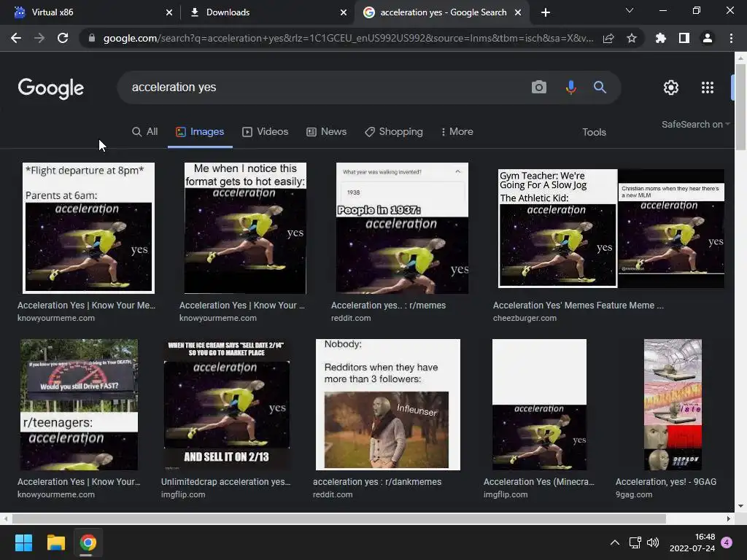The width and height of the screenshot is (747, 560).
Task: Open the 'Me when I notice this format' thumbnail
Action: click(245, 228)
